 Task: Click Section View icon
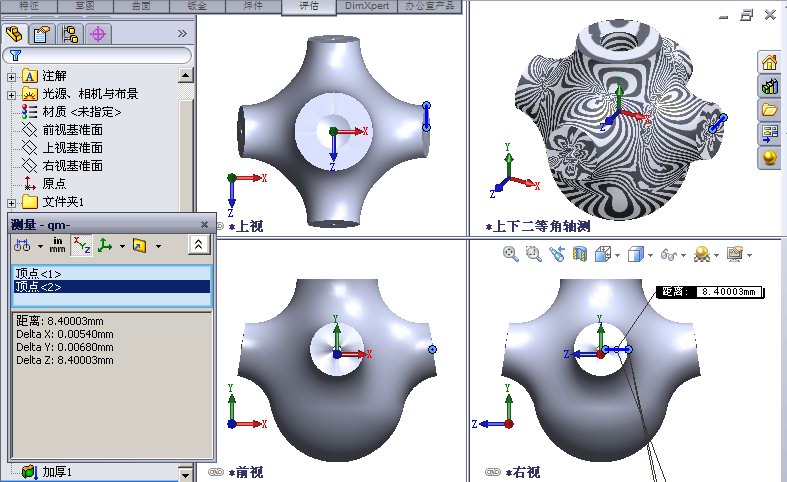[x=579, y=254]
